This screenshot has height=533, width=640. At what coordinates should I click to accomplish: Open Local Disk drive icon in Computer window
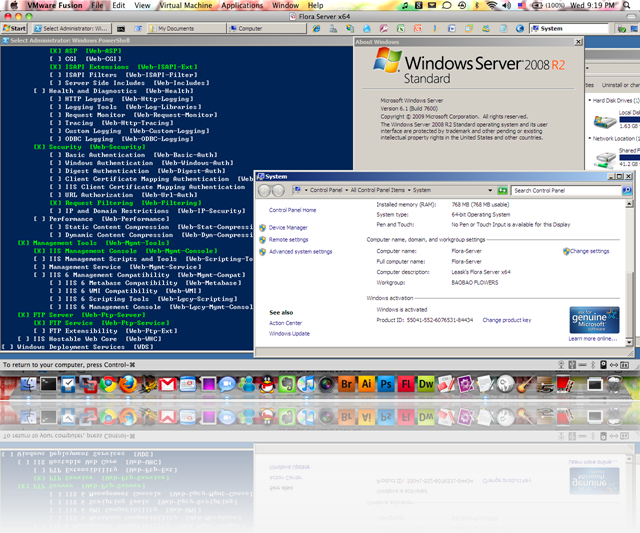(x=604, y=121)
